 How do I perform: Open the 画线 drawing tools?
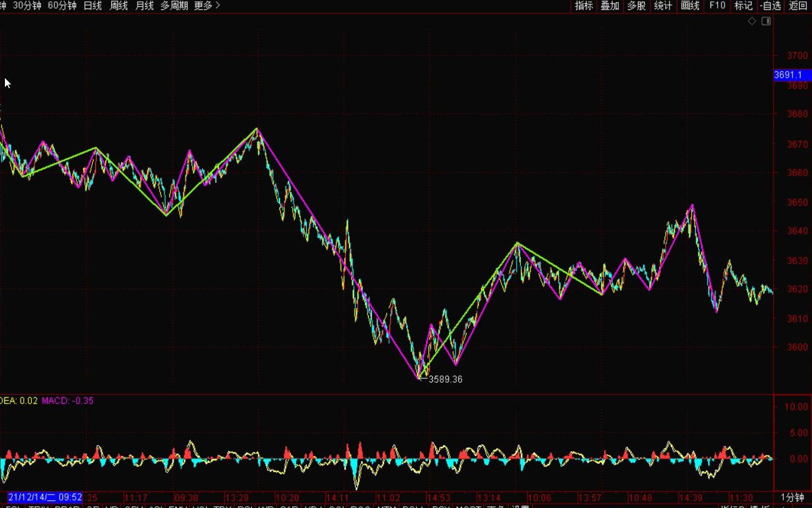pyautogui.click(x=690, y=6)
